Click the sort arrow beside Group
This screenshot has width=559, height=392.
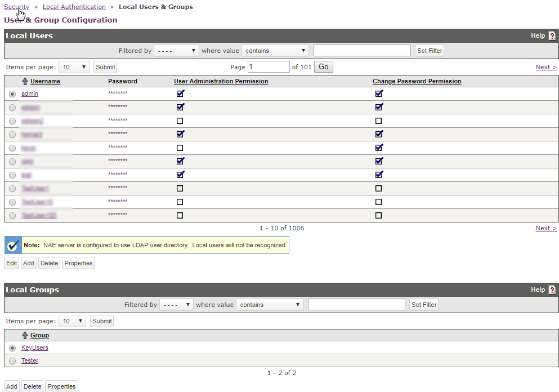(x=24, y=335)
